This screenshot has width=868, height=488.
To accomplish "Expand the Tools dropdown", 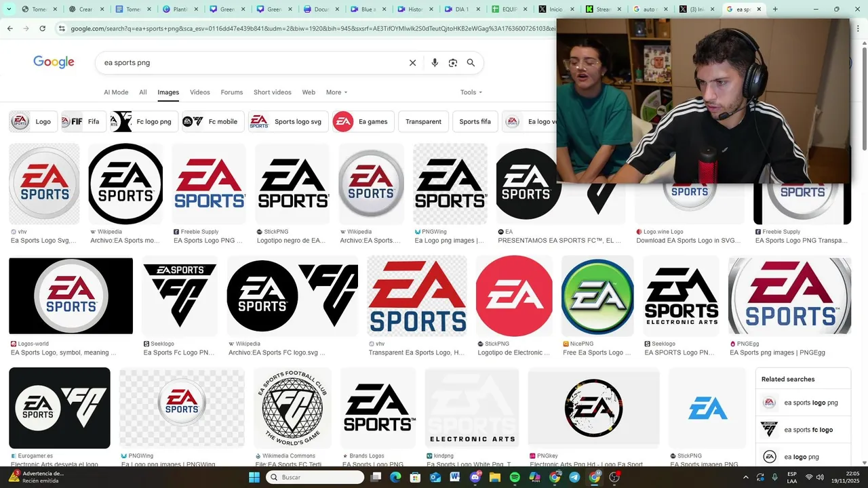I will click(x=471, y=92).
